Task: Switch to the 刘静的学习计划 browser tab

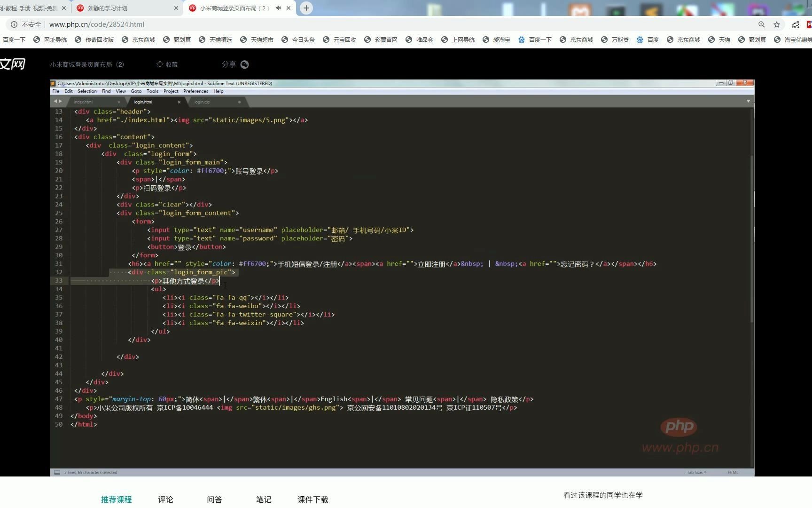Action: pyautogui.click(x=127, y=8)
